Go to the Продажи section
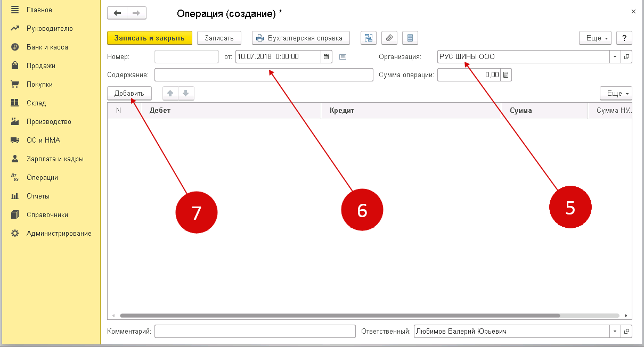This screenshot has height=347, width=644. pyautogui.click(x=41, y=65)
